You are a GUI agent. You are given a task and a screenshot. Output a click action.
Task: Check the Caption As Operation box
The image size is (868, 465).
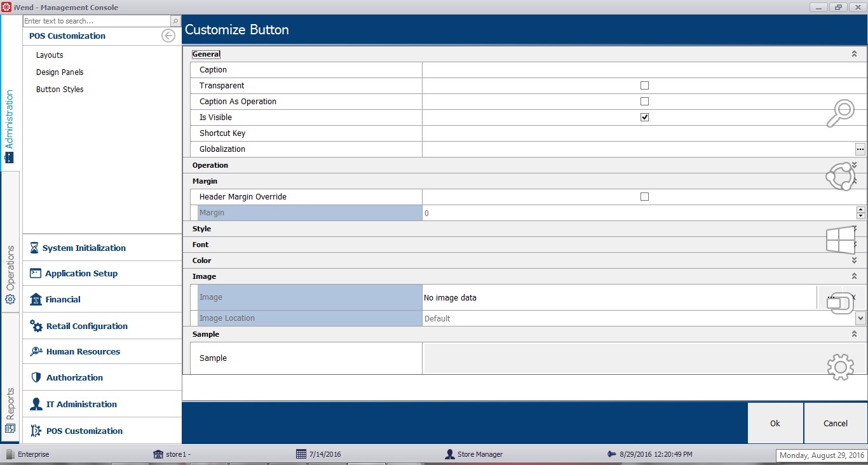pos(644,101)
